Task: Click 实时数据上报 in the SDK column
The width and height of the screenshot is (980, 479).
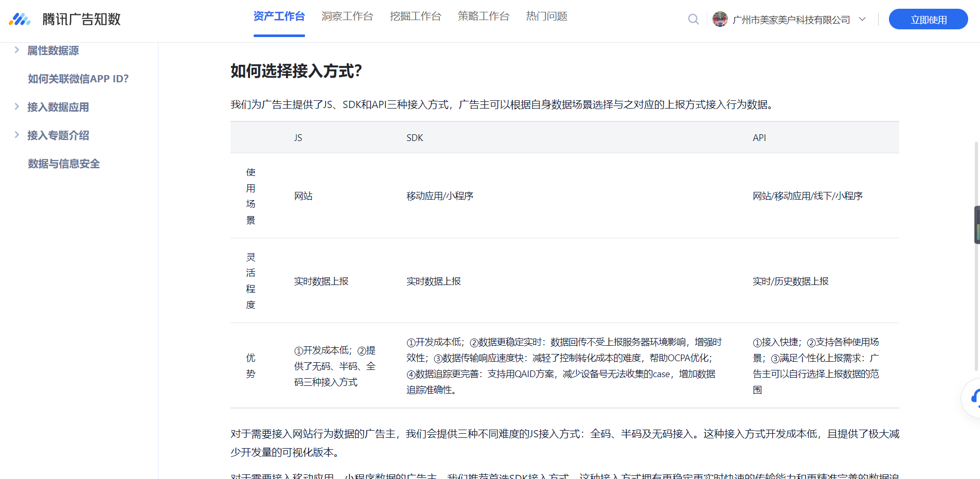Action: 434,281
